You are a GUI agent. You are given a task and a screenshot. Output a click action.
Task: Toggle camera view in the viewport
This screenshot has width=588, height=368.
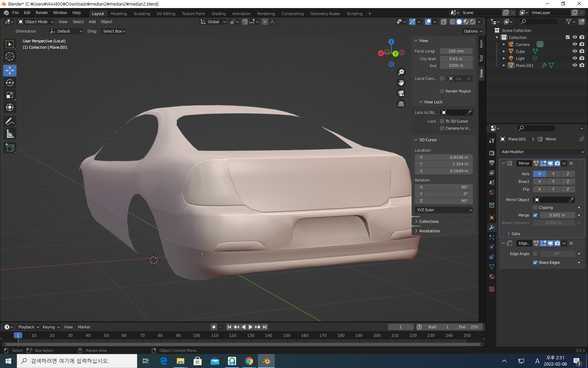[x=401, y=93]
